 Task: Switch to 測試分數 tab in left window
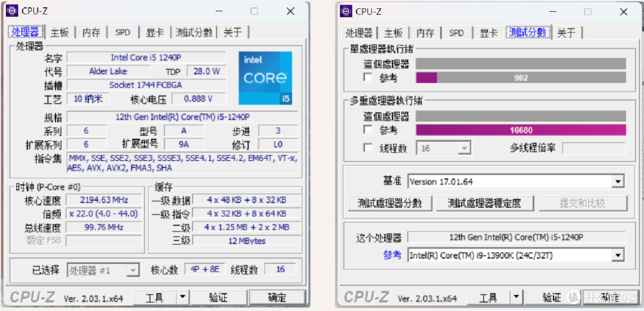pyautogui.click(x=193, y=32)
